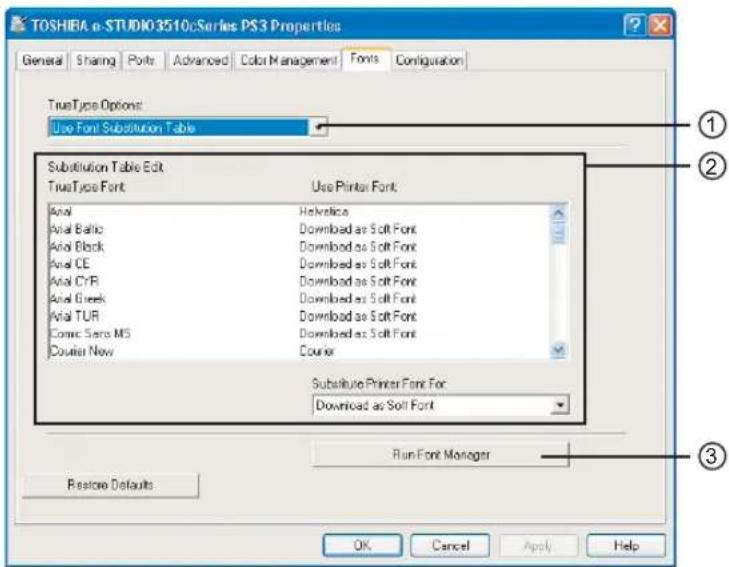Click the font list scroll down arrow
The height and width of the screenshot is (567, 729).
pyautogui.click(x=558, y=350)
